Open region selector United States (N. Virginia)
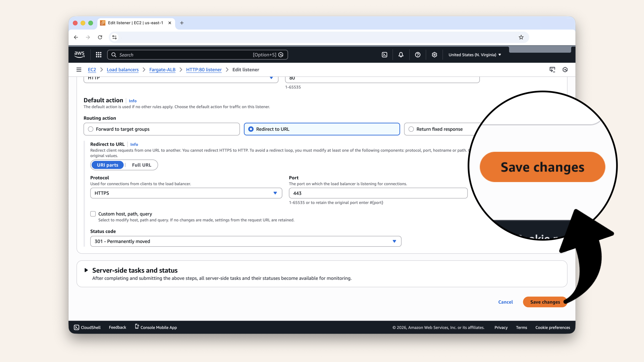 475,55
